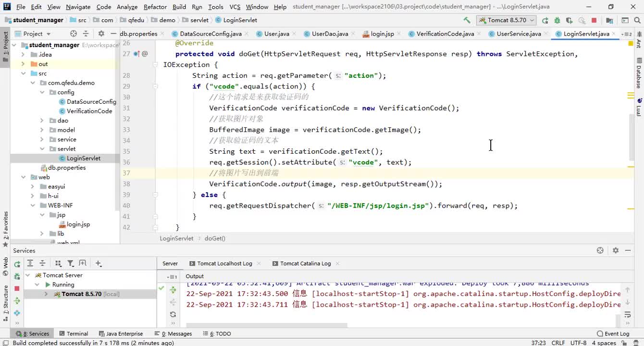Open the File menu
Viewport: 644px width, 346px height.
[21, 7]
